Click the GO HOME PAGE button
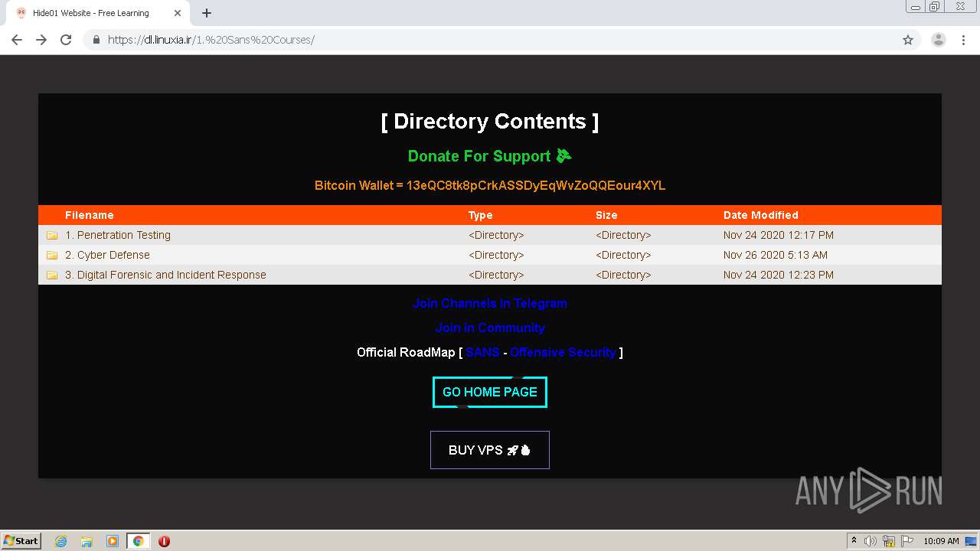The height and width of the screenshot is (551, 980). tap(490, 392)
